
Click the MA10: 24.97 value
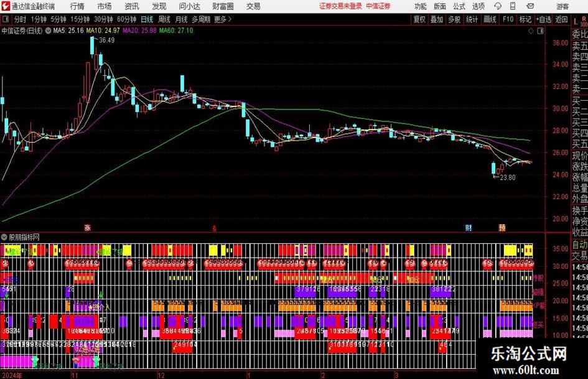[x=103, y=30]
